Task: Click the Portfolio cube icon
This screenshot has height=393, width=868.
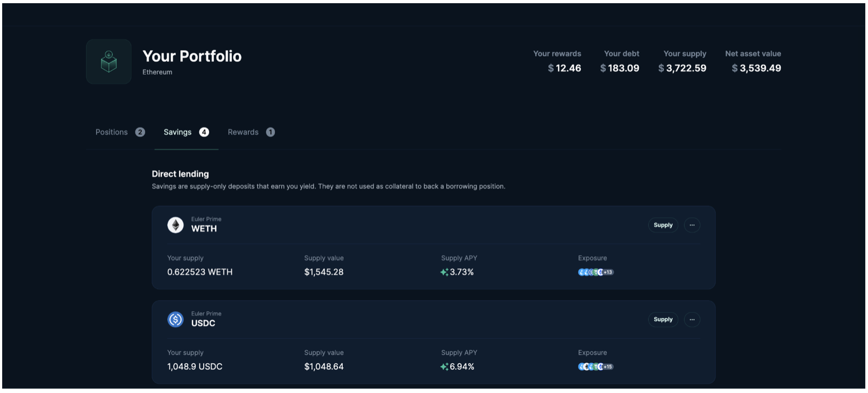Action: (x=109, y=62)
